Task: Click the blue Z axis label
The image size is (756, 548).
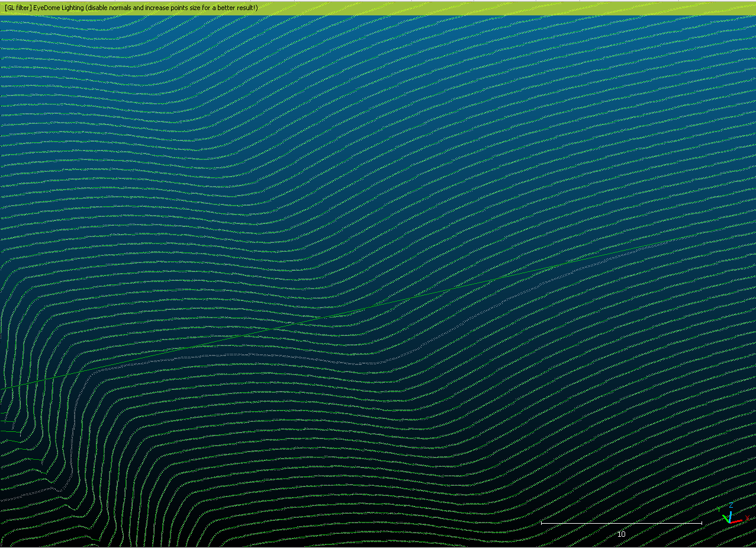Action: click(x=731, y=505)
